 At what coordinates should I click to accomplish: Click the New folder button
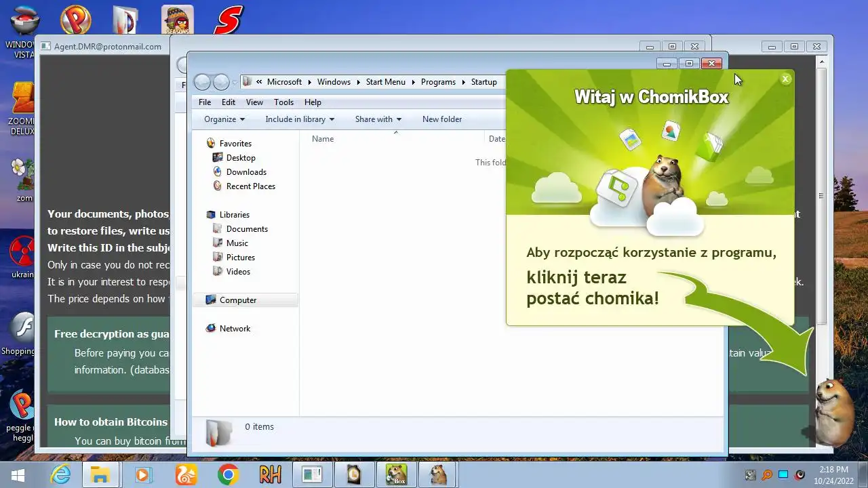tap(442, 119)
